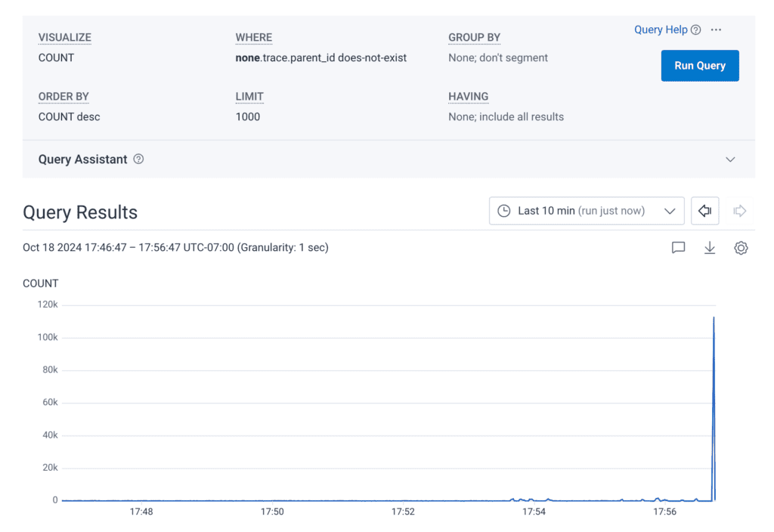Download the query results
Screen dimensions: 774x532
coord(710,248)
